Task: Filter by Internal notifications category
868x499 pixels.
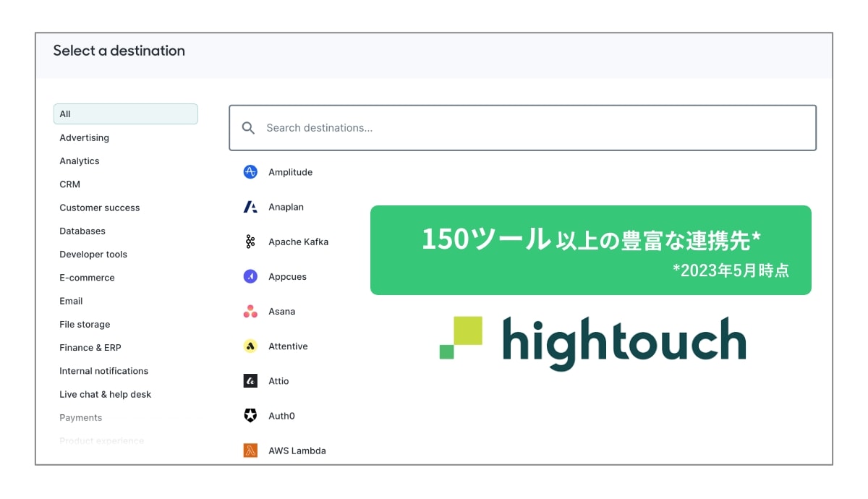Action: [103, 371]
